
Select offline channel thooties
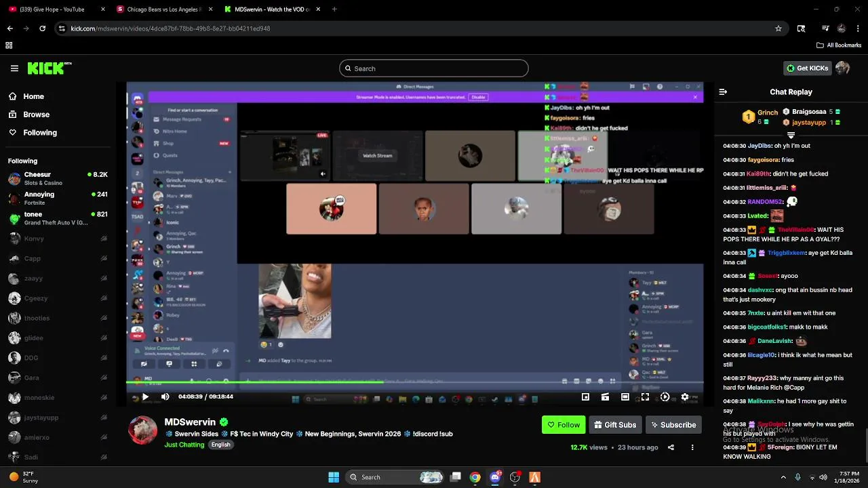click(x=58, y=318)
